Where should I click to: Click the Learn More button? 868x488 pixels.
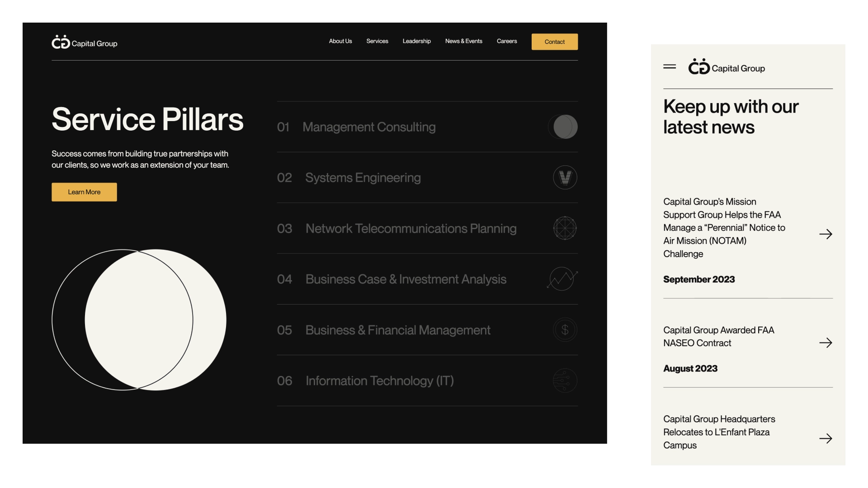point(84,192)
